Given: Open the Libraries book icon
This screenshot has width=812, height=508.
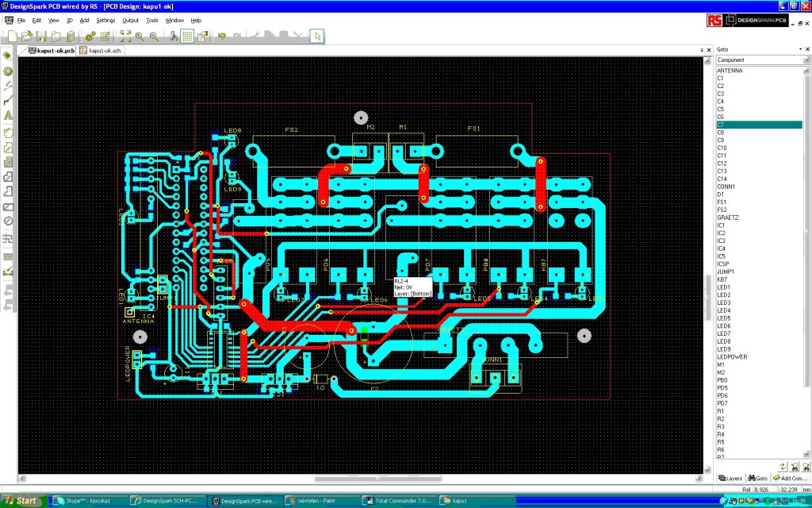Looking at the screenshot, I should 71,37.
